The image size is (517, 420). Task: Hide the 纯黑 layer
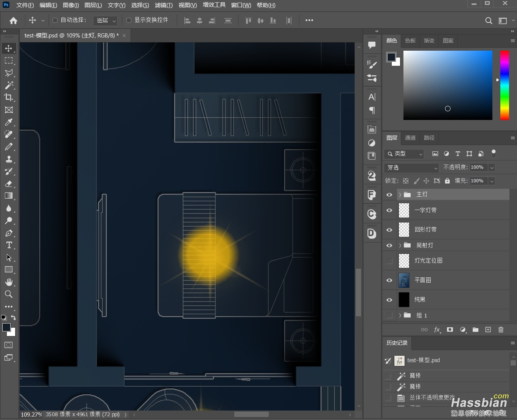point(389,300)
